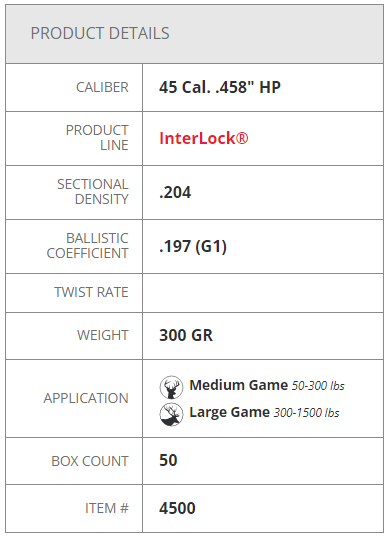The width and height of the screenshot is (391, 539).
Task: Select the caliber value 45 Cal. .458" HP
Action: 220,87
